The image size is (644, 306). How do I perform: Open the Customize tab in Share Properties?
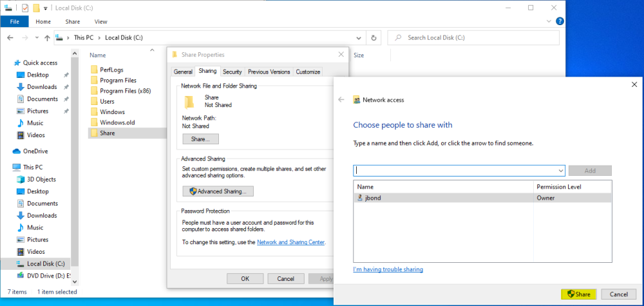tap(308, 72)
